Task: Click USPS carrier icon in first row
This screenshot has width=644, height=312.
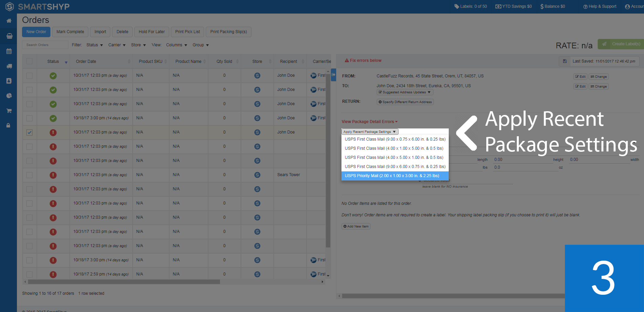Action: [313, 76]
